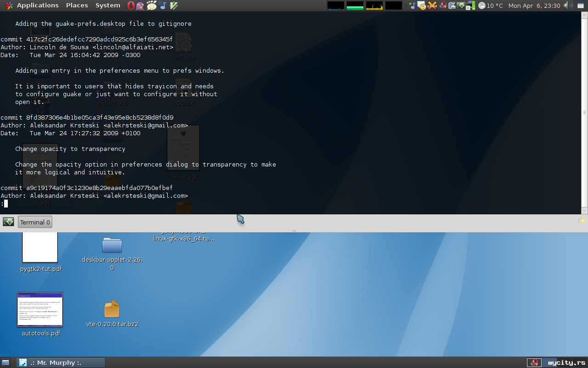Open the Places menu
Image resolution: width=588 pixels, height=368 pixels.
77,6
